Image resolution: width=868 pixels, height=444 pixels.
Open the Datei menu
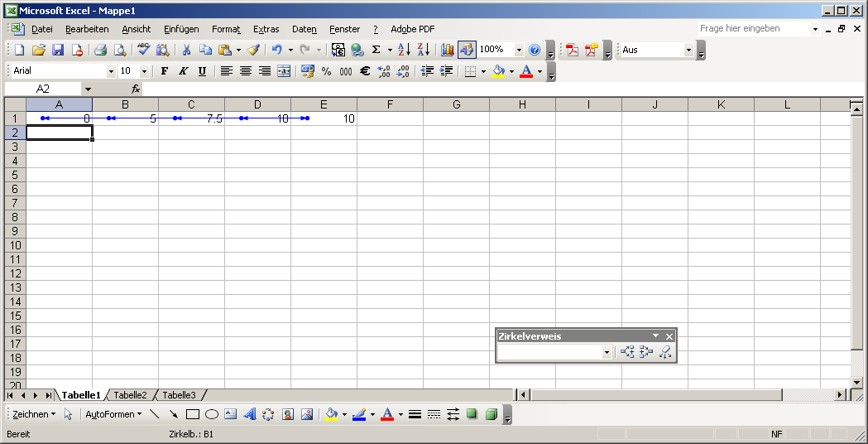coord(42,29)
